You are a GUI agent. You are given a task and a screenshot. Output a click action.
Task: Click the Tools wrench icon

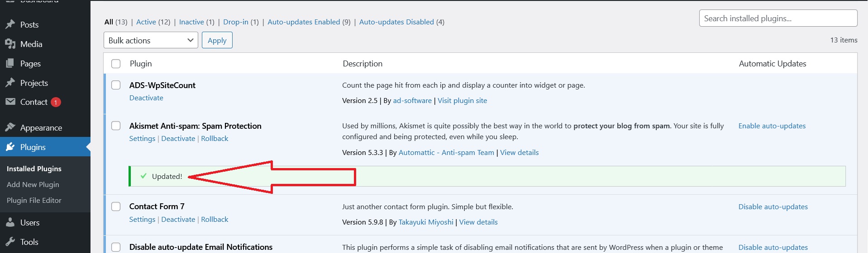point(10,242)
